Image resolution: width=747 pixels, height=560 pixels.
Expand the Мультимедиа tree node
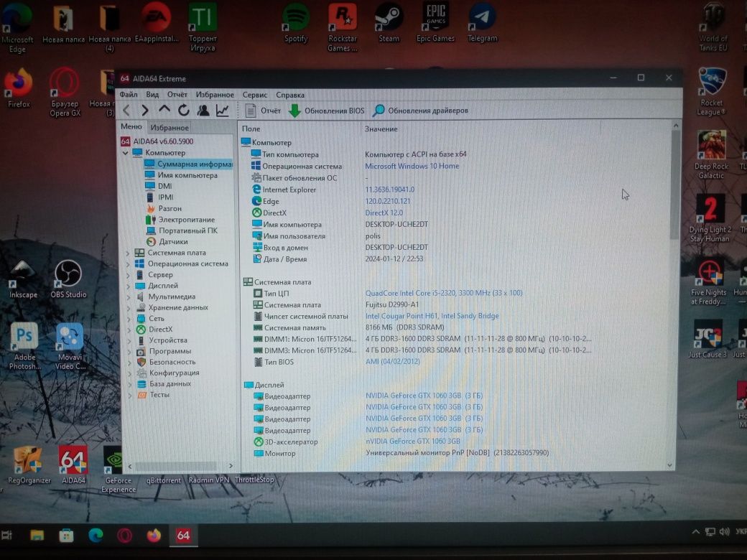(x=128, y=297)
